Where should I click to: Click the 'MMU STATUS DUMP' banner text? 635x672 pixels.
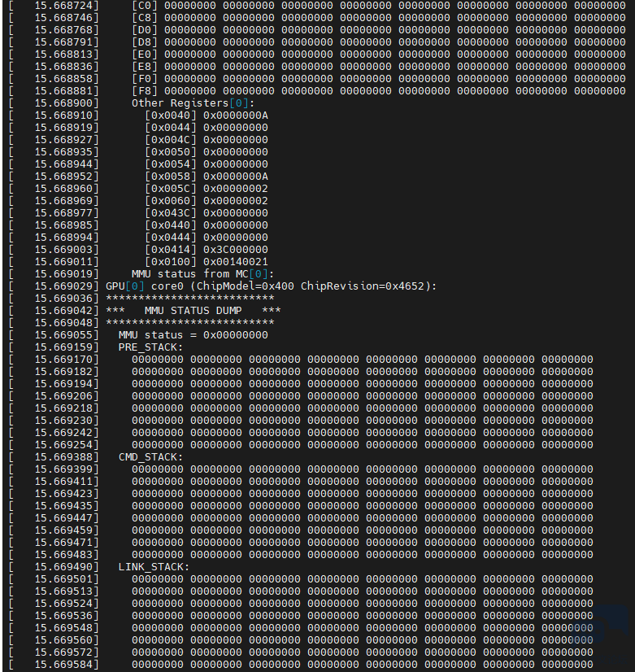[x=194, y=311]
